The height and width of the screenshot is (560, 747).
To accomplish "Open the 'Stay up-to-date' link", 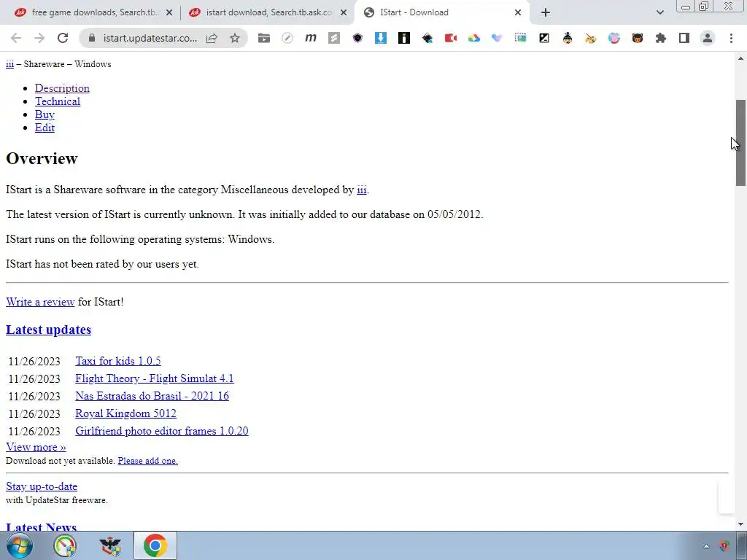I will pos(42,486).
